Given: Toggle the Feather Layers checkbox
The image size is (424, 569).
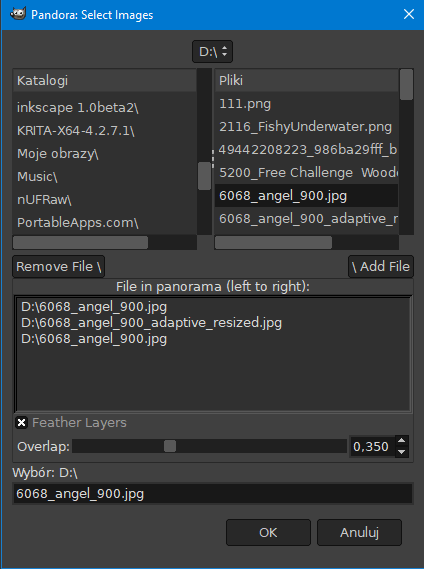Looking at the screenshot, I should [x=21, y=422].
